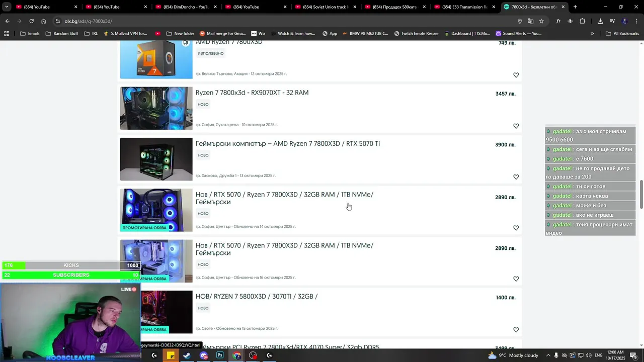Image resolution: width=644 pixels, height=362 pixels.
Task: Favorite the RTX 5070 listing updated 16 октомври
Action: (x=516, y=279)
